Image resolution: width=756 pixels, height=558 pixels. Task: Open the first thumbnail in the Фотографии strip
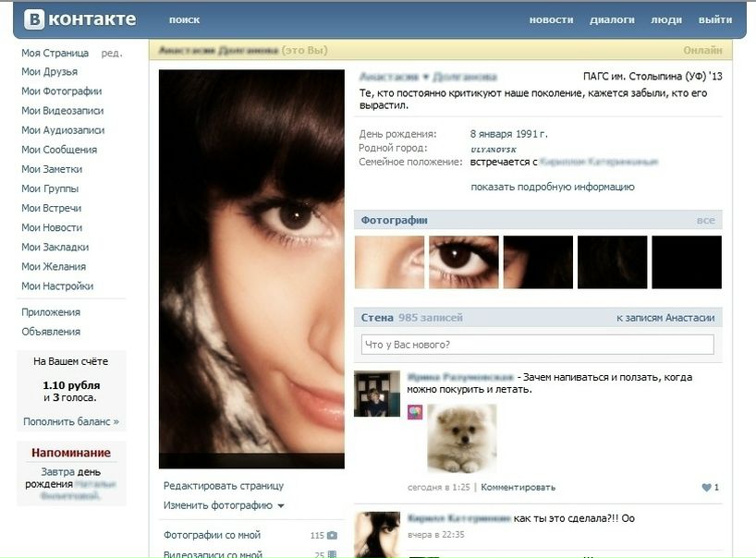(x=389, y=262)
